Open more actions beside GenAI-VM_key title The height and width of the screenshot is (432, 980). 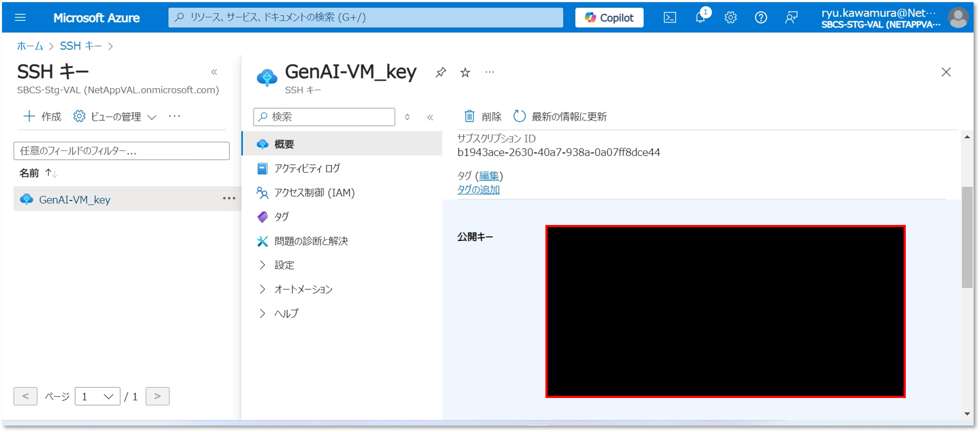click(x=490, y=72)
